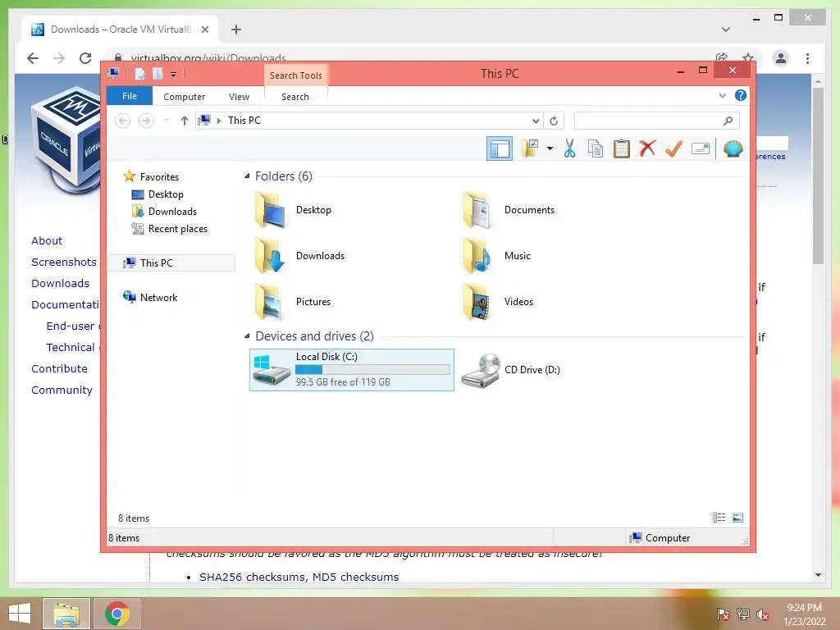
Task: Click the Contribute link on VirtualBox page
Action: click(x=59, y=368)
